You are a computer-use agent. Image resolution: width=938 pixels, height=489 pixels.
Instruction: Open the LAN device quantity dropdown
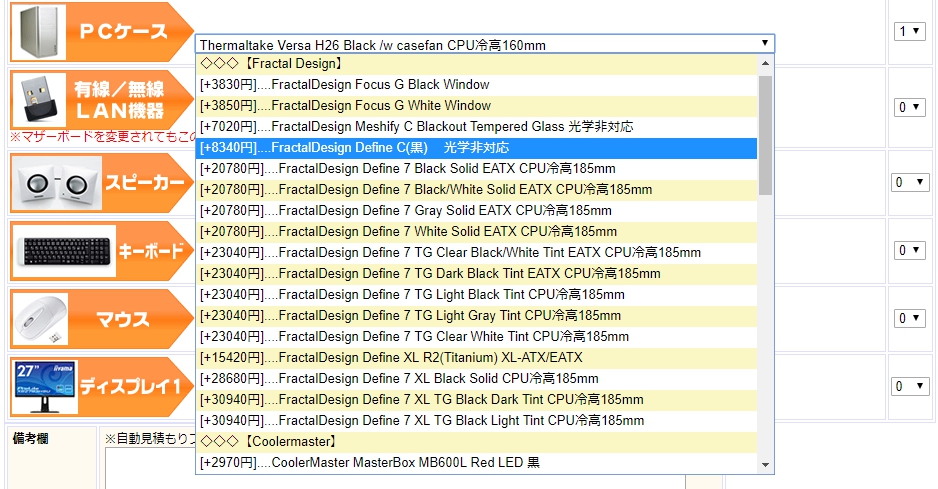[909, 107]
